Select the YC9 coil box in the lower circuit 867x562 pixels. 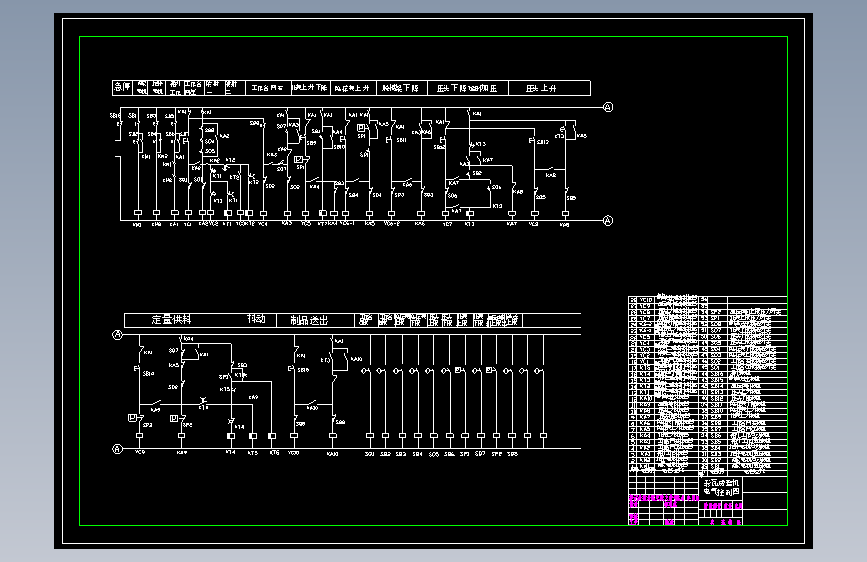point(139,436)
